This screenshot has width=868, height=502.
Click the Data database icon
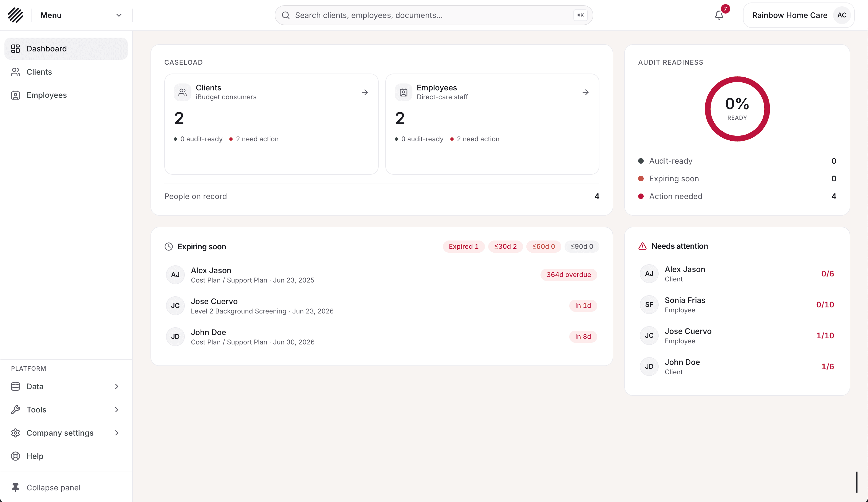click(15, 386)
